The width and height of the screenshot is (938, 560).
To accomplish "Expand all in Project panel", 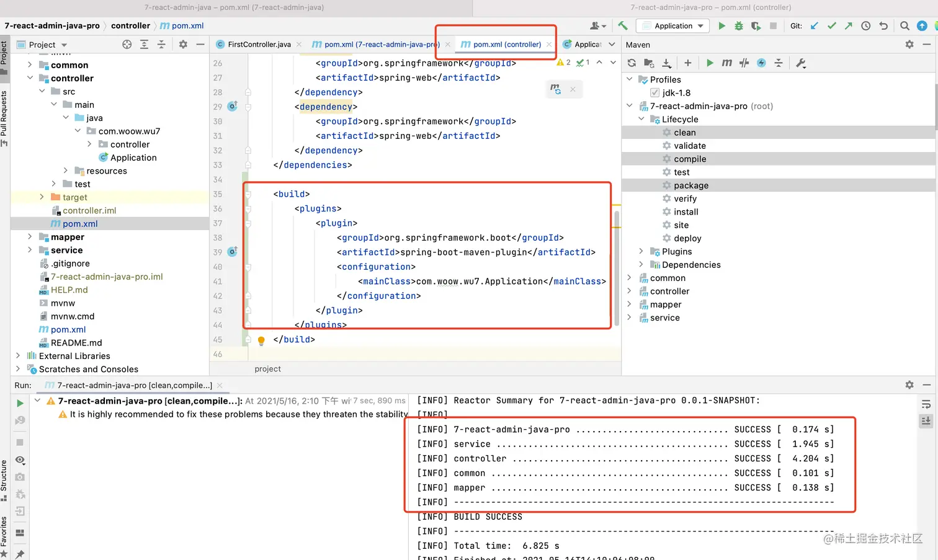I will tap(144, 44).
